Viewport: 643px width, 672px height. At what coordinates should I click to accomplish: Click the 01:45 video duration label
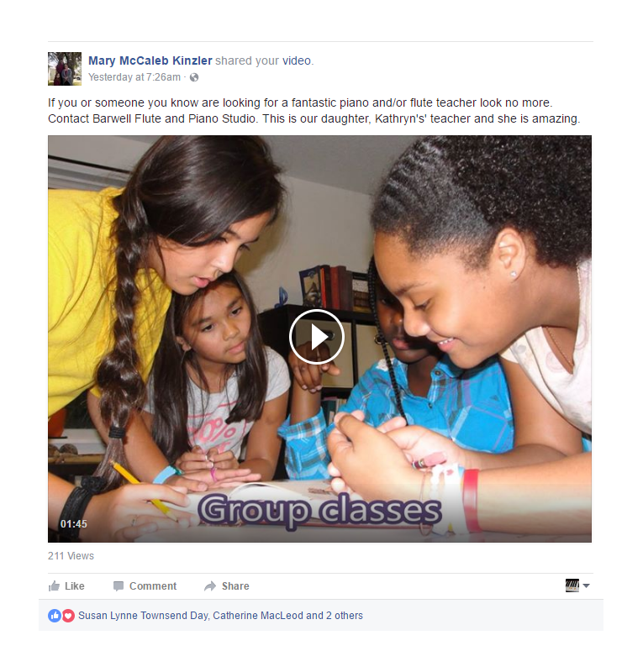click(74, 523)
